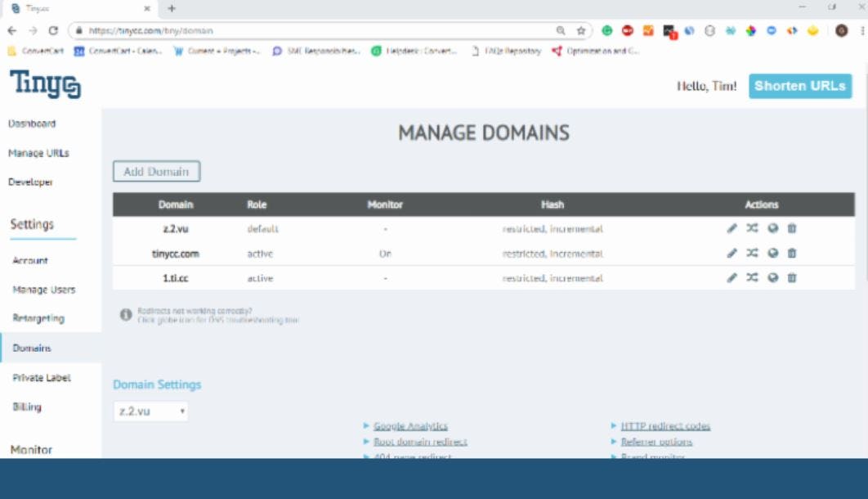The height and width of the screenshot is (499, 868).
Task: Edit the 1.ti.cc domain via pencil icon
Action: pos(732,278)
